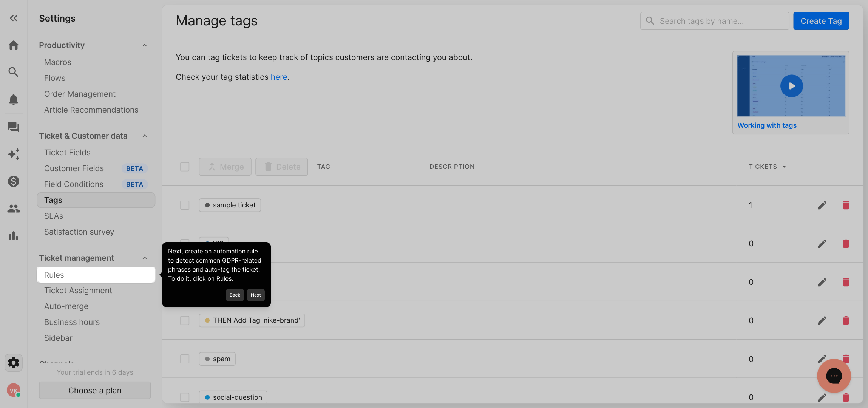Open AI sparkles icon in rail
Viewport: 868px width, 408px height.
(x=14, y=154)
